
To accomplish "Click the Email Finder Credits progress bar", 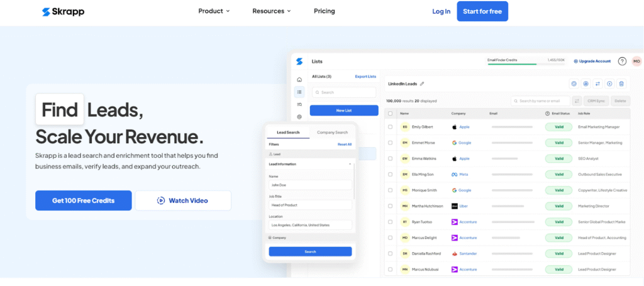I will [x=513, y=63].
